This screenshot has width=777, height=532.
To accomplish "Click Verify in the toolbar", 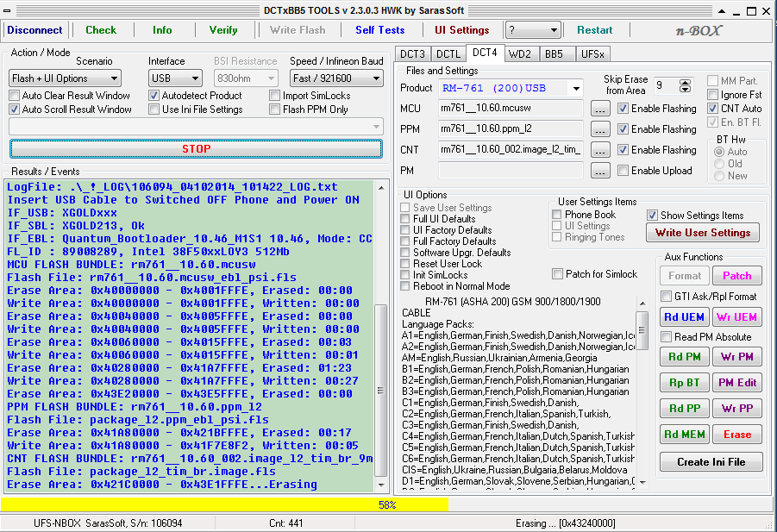I will tap(223, 30).
